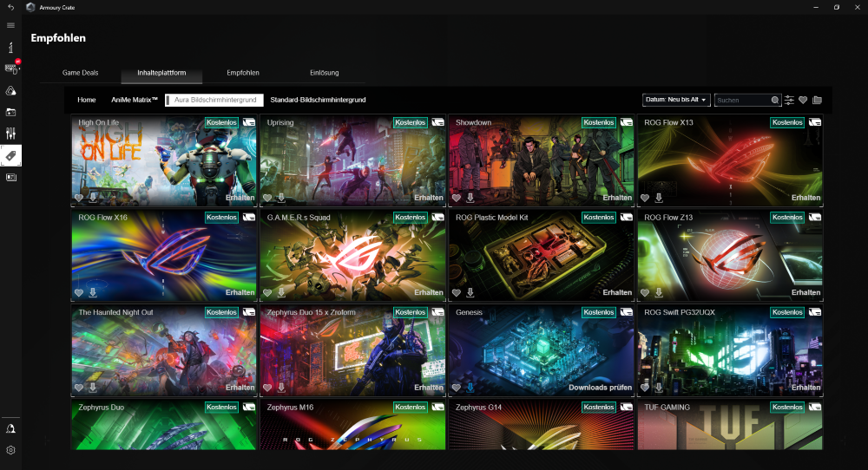Screen dimensions: 868x470
Task: Select Aura Bildschirmhintergrund sub-tab
Action: click(214, 100)
